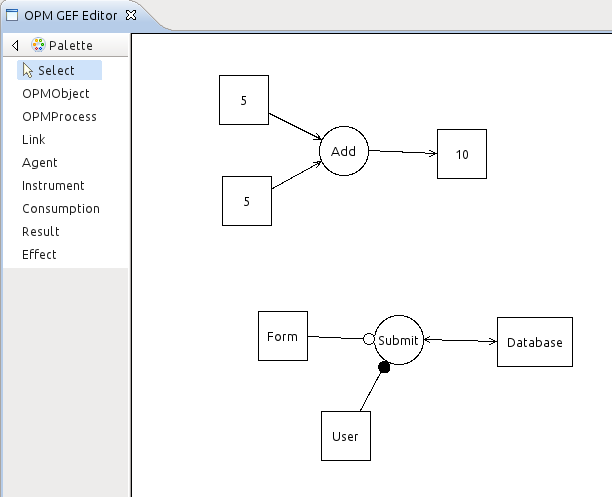Select the Effect link tool
612x497 pixels.
39,255
